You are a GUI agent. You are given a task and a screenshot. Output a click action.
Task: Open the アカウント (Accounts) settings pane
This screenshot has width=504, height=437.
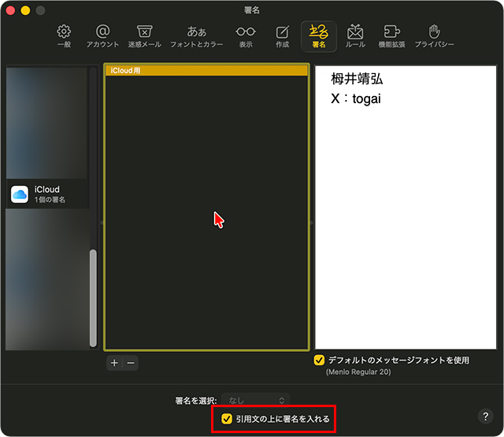coord(102,36)
